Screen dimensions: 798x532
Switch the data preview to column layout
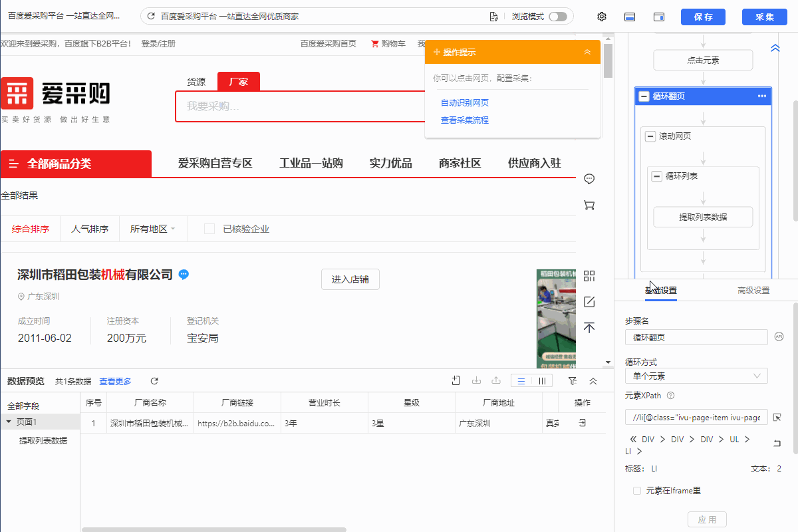(543, 381)
